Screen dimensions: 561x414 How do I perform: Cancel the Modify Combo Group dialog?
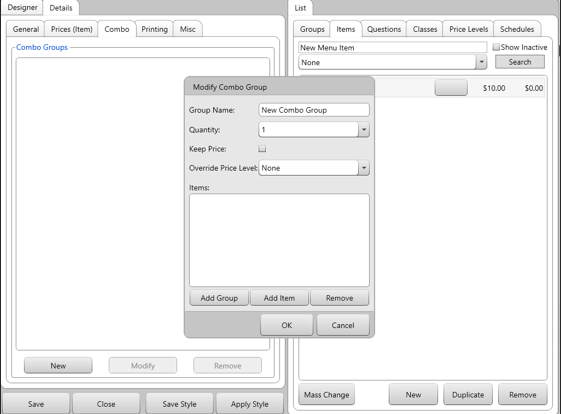(x=343, y=325)
